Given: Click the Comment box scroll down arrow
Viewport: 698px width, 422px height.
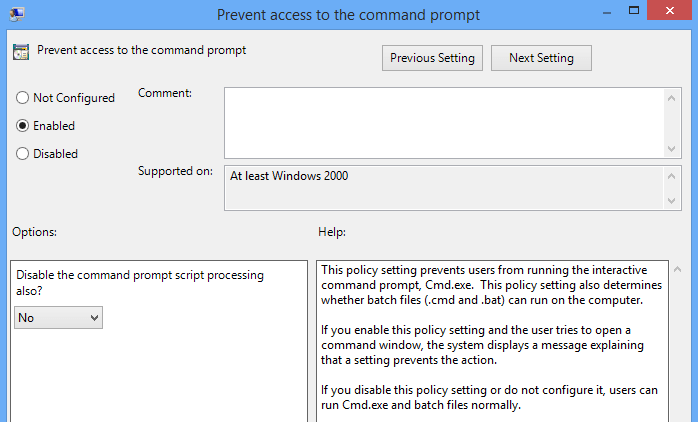Looking at the screenshot, I should [x=672, y=147].
